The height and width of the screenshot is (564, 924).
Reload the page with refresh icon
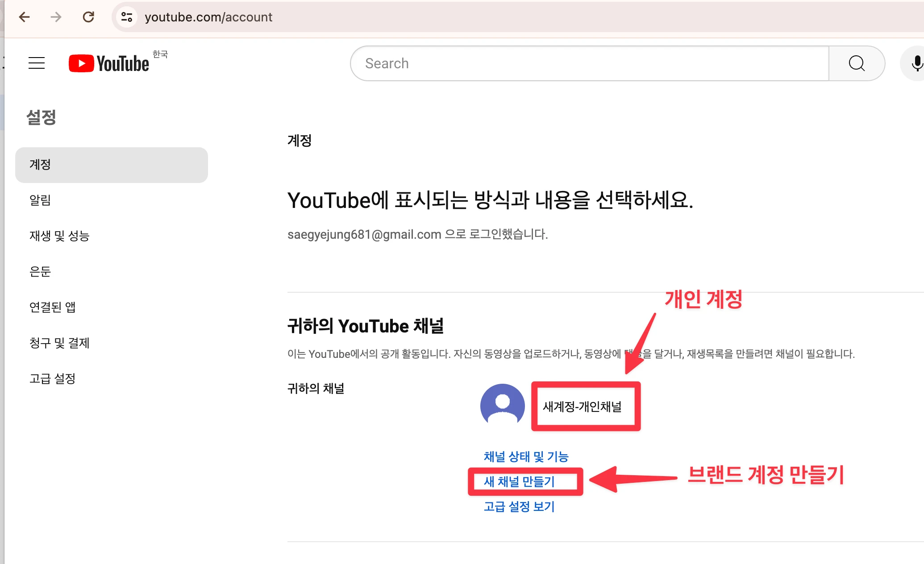(88, 17)
